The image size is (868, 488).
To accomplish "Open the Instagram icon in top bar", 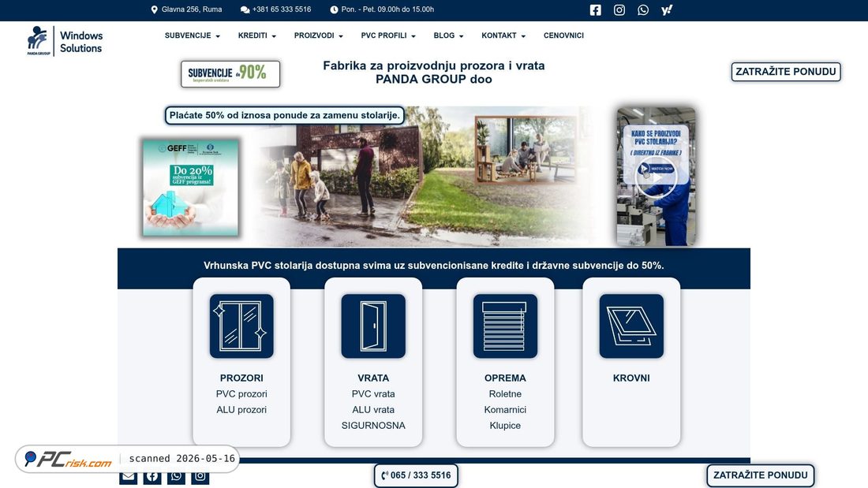I will pos(619,10).
